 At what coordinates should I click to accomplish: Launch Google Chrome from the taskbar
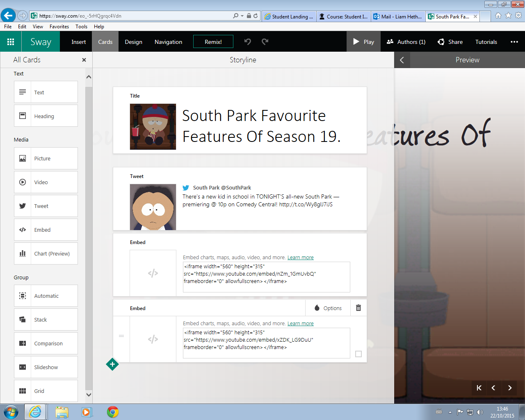click(x=113, y=412)
